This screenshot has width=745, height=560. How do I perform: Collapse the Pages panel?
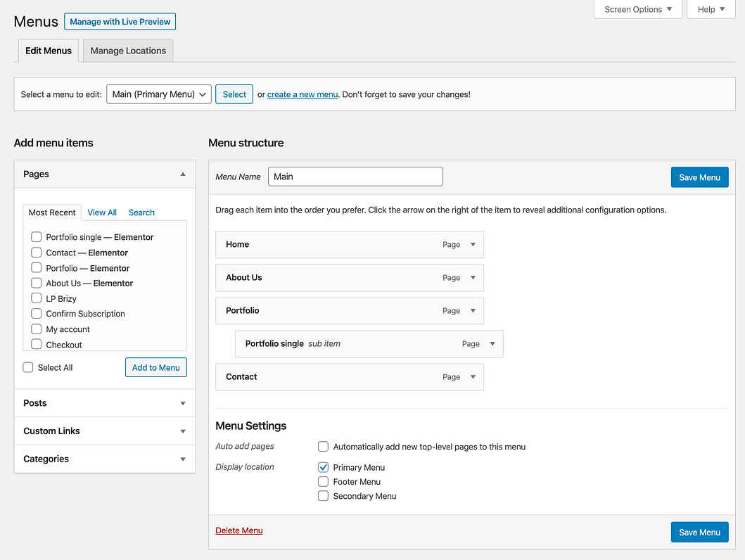(182, 174)
